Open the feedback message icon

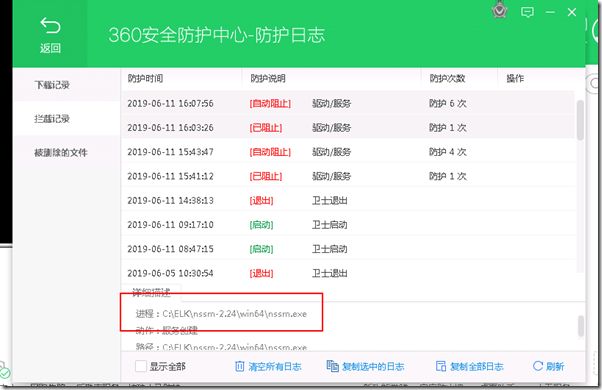pos(527,12)
